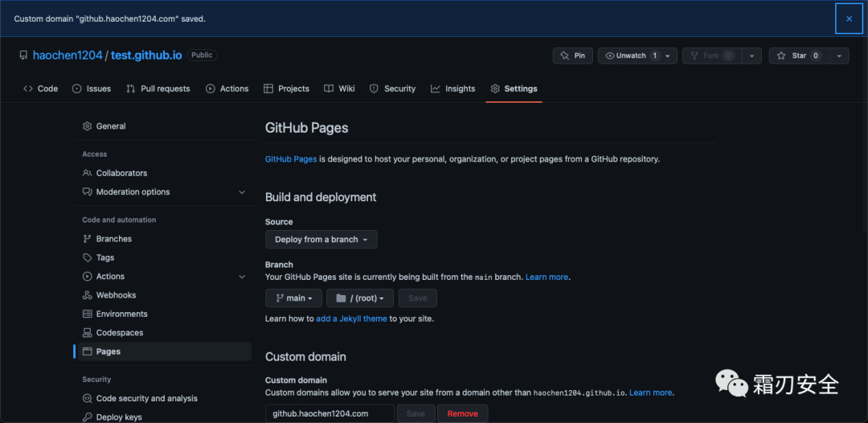The image size is (868, 423).
Task: Open the dropdown arrow next to Fork
Action: pyautogui.click(x=751, y=56)
